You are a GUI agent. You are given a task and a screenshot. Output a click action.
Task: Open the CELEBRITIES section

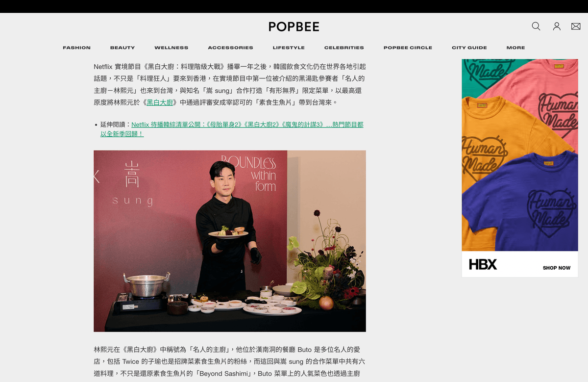click(344, 48)
